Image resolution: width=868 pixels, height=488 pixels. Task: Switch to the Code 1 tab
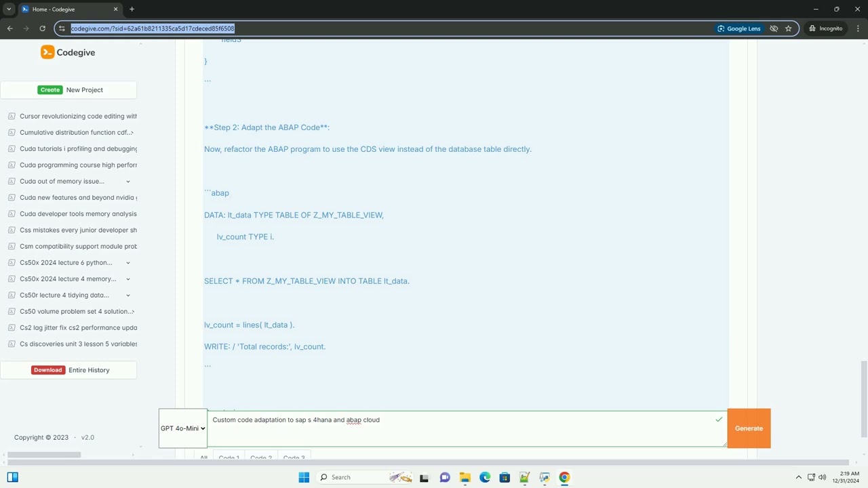[x=229, y=458]
